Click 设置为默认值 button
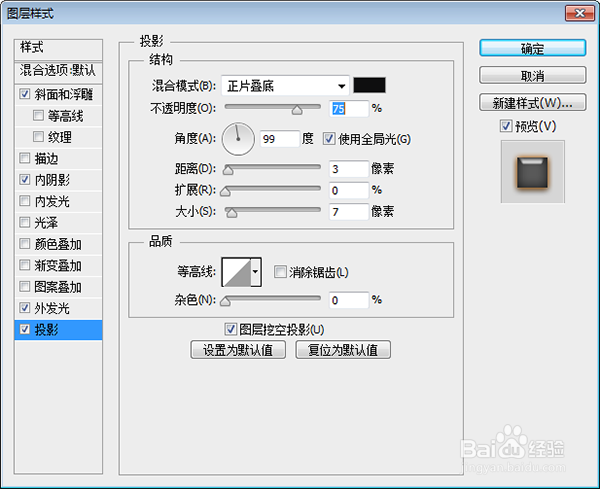 coord(238,350)
